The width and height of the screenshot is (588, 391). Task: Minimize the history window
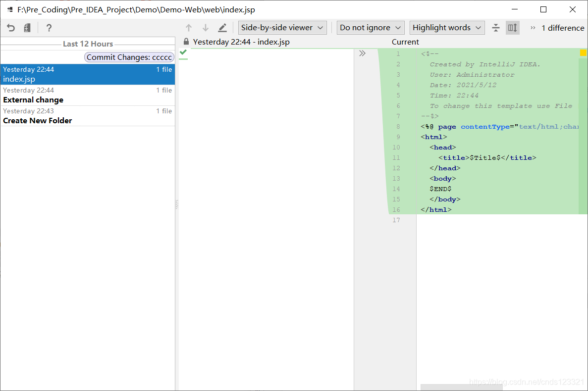[515, 9]
